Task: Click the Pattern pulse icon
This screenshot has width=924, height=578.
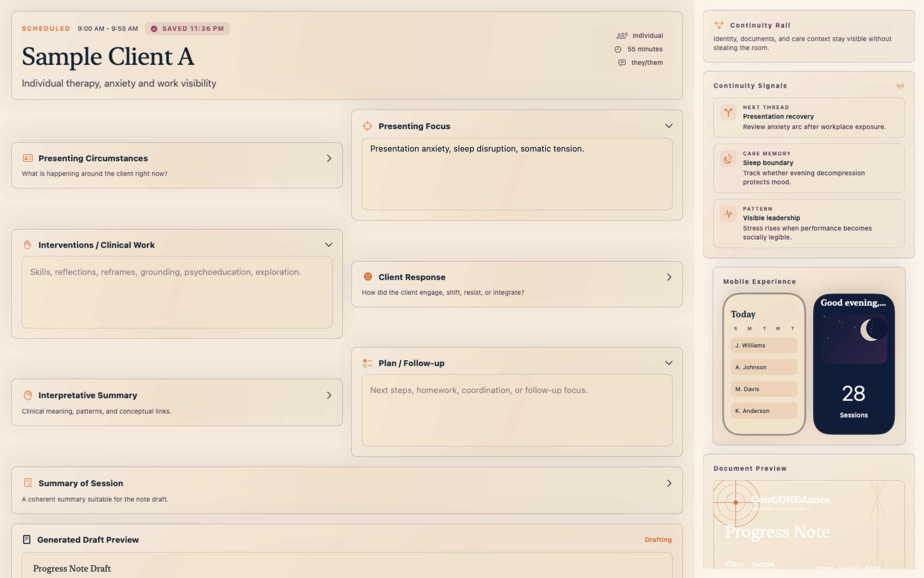Action: click(x=728, y=214)
